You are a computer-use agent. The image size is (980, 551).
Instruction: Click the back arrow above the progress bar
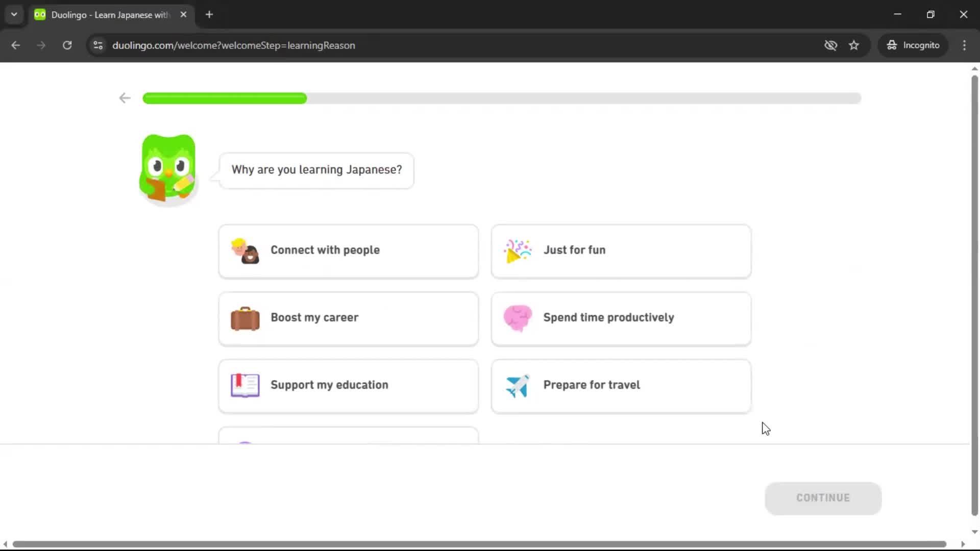pos(124,98)
